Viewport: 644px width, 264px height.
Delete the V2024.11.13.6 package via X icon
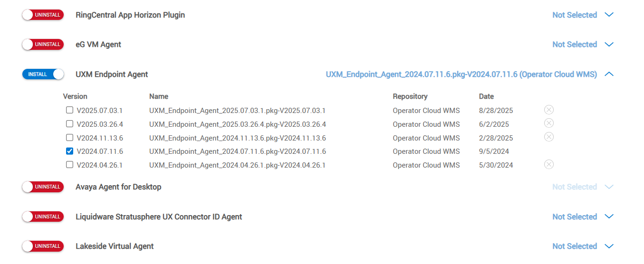(548, 137)
